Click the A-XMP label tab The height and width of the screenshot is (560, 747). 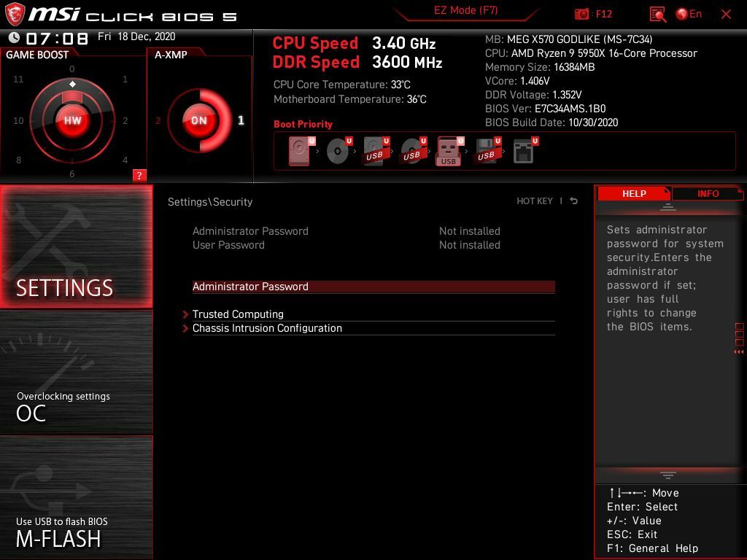tap(171, 55)
